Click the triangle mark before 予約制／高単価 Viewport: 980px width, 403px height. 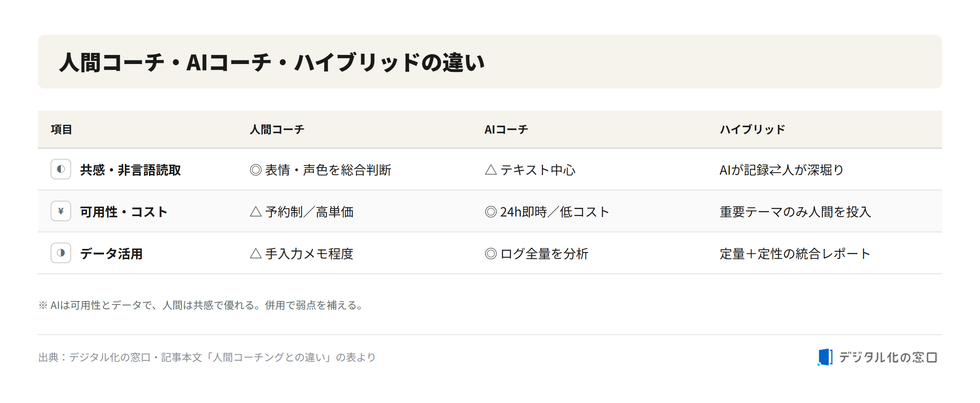click(256, 212)
